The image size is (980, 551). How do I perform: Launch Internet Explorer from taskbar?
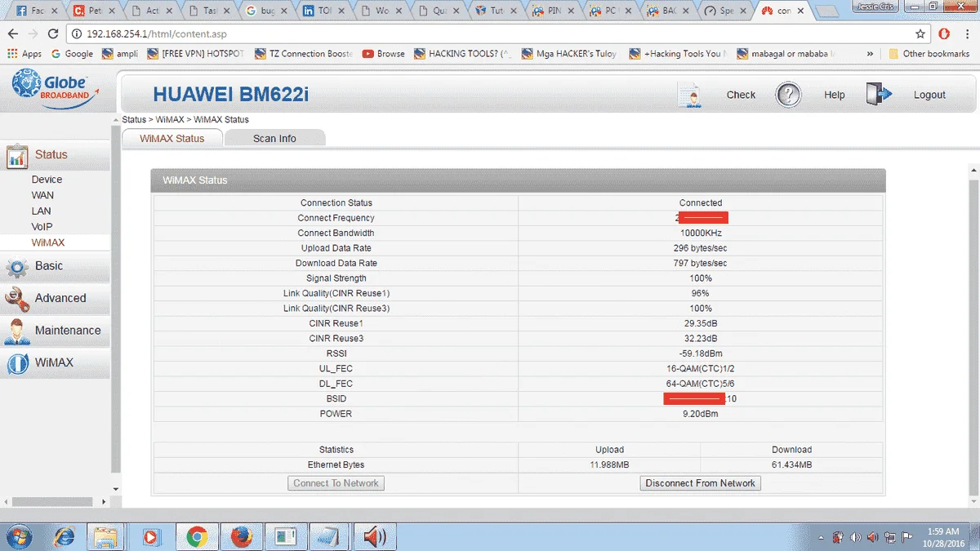click(64, 536)
